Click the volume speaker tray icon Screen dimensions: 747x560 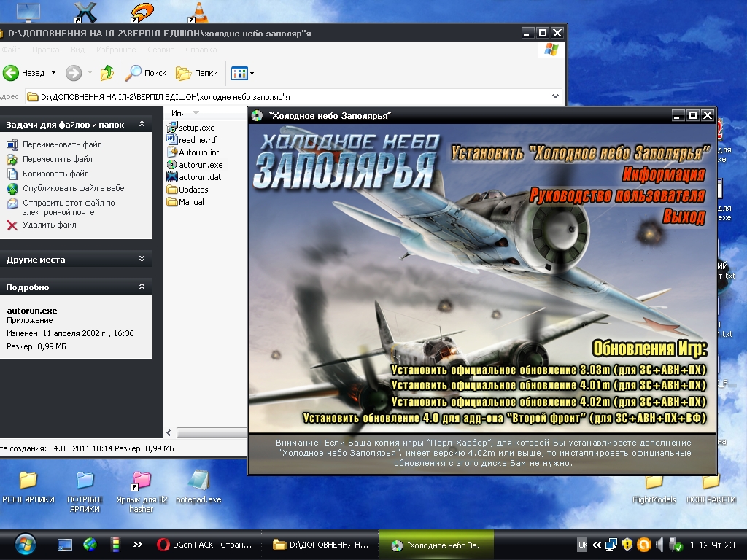tap(659, 544)
